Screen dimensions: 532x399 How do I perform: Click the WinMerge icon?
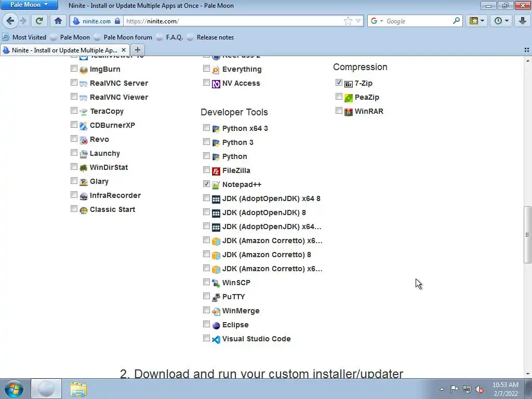(x=216, y=311)
